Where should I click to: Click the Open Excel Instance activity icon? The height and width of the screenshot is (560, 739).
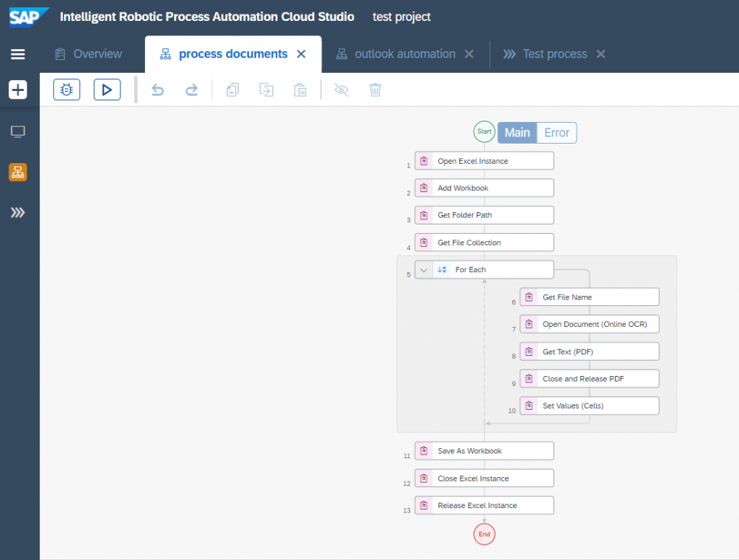click(424, 161)
